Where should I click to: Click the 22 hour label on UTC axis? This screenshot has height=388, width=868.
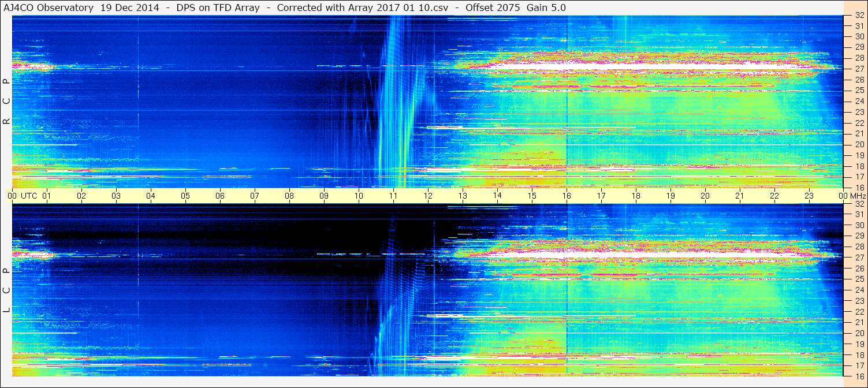point(774,196)
